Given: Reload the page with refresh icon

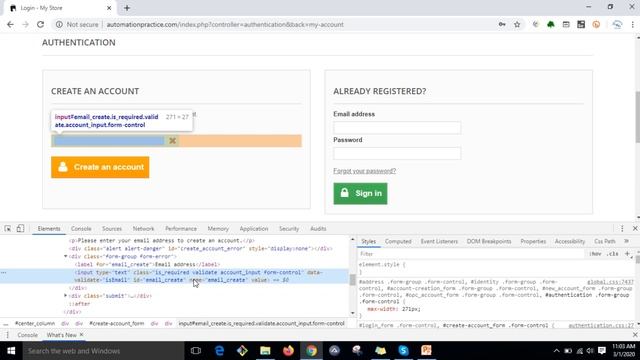Looking at the screenshot, I should (x=40, y=24).
